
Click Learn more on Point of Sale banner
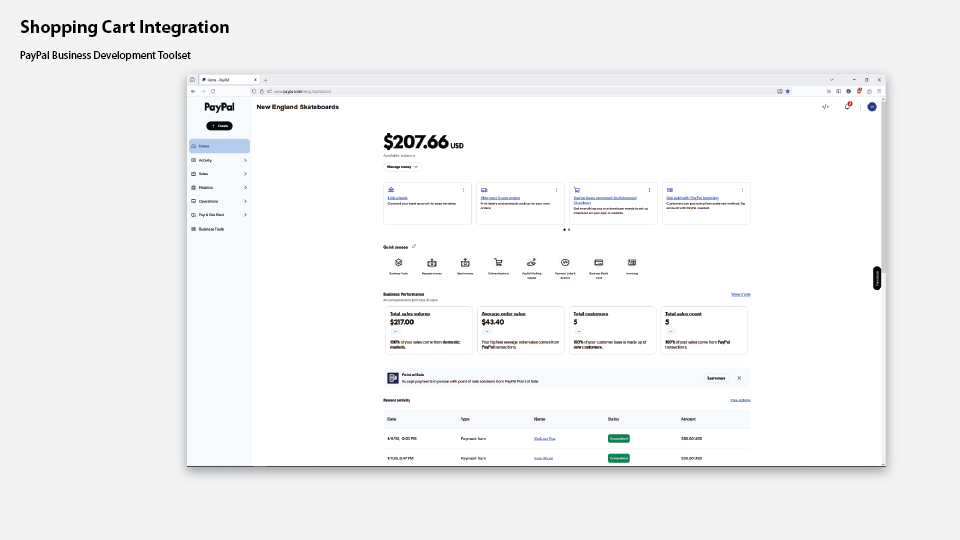(716, 378)
